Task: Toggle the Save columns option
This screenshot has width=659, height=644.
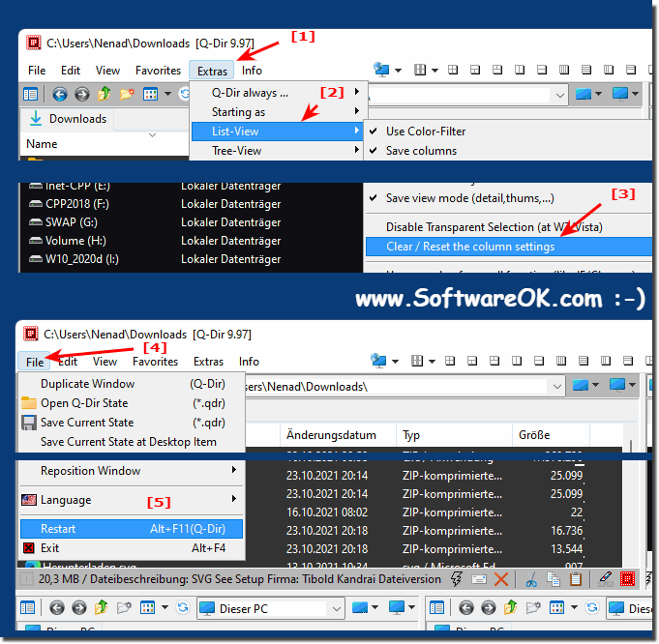Action: point(421,151)
